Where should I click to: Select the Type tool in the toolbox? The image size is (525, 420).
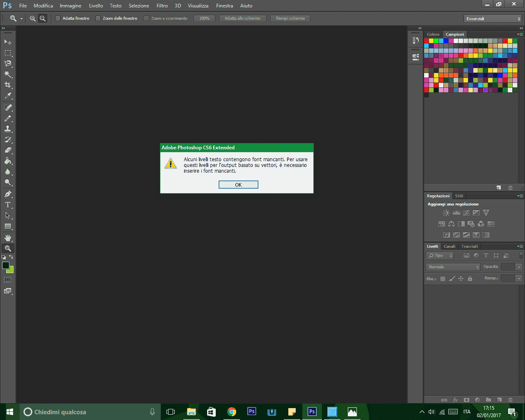click(8, 205)
